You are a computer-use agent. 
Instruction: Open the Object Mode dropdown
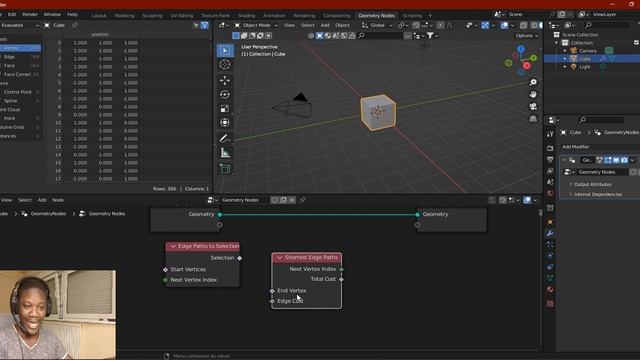pos(256,25)
